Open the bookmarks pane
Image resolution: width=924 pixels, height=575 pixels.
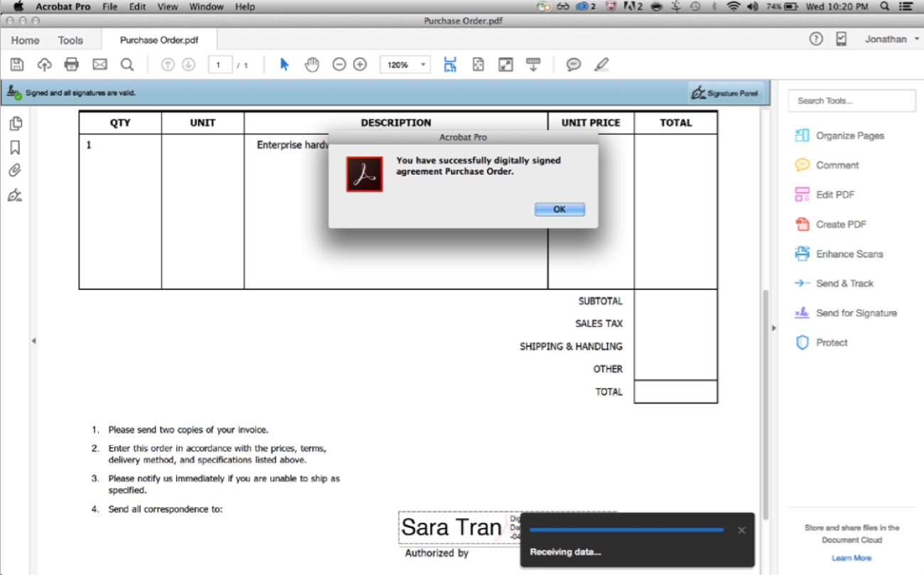click(15, 147)
